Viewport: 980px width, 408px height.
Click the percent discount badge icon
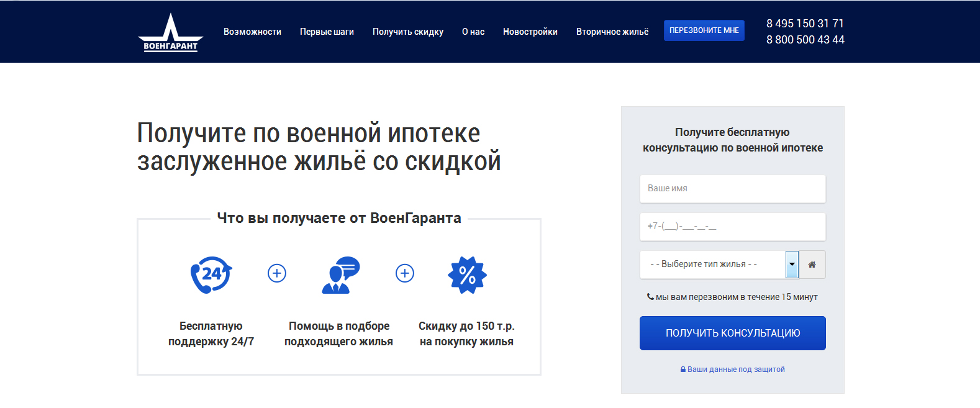(x=467, y=274)
